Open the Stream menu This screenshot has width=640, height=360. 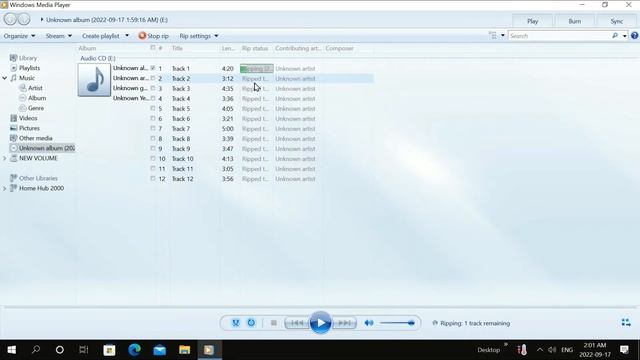click(x=59, y=36)
